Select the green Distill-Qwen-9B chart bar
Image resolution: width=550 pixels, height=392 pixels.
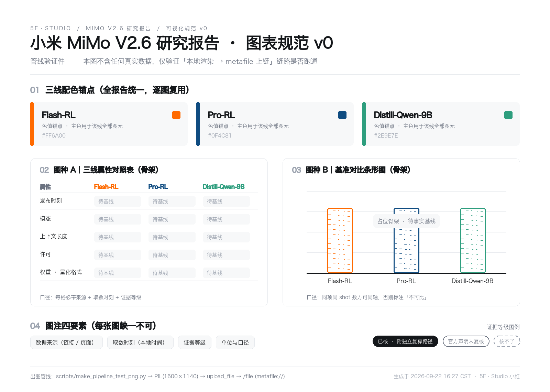pos(473,240)
